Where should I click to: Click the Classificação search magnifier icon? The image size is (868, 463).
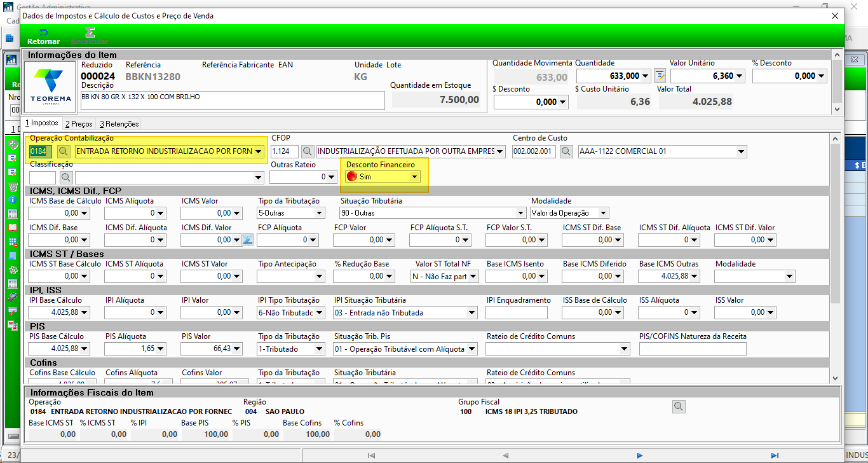click(x=66, y=177)
